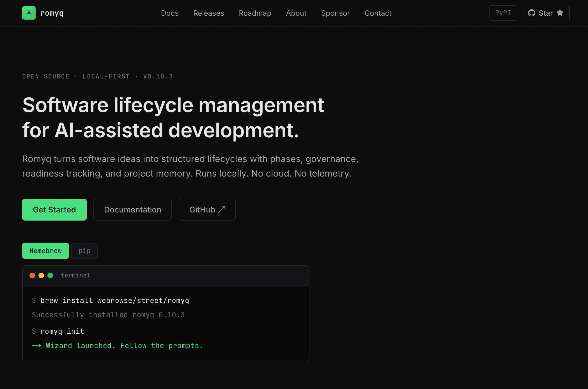Click the 'terminal' title label
The height and width of the screenshot is (389, 588).
76,275
